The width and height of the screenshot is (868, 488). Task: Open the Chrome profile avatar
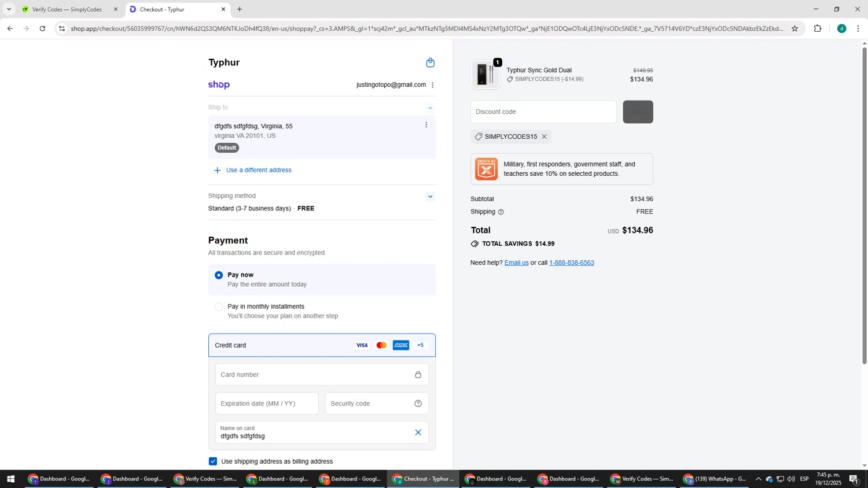[841, 28]
